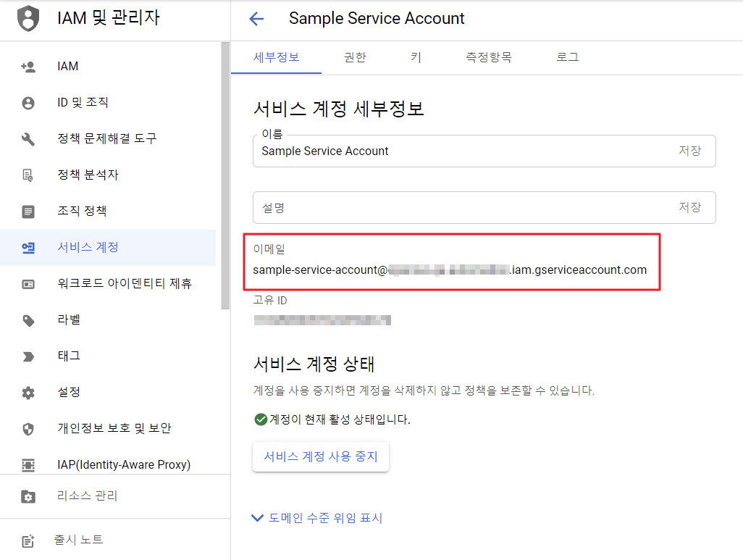Click the 서비스 계정 사용 중지 button
The image size is (743, 560).
click(x=321, y=457)
